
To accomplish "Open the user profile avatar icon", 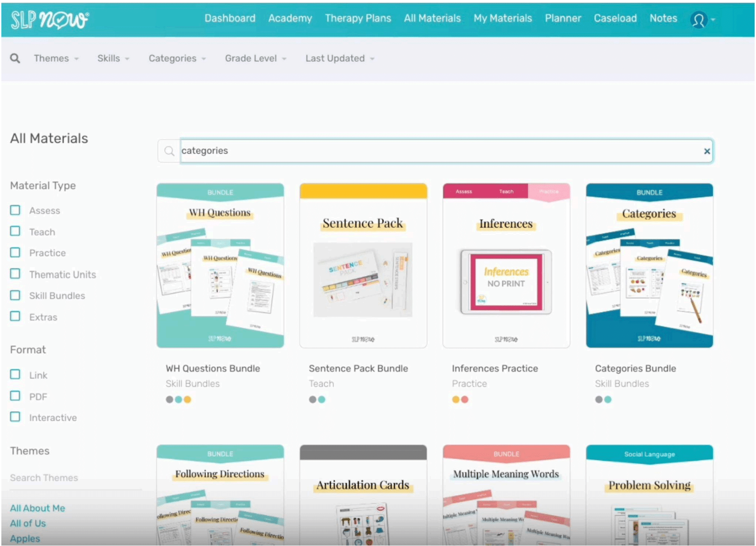I will pos(698,20).
